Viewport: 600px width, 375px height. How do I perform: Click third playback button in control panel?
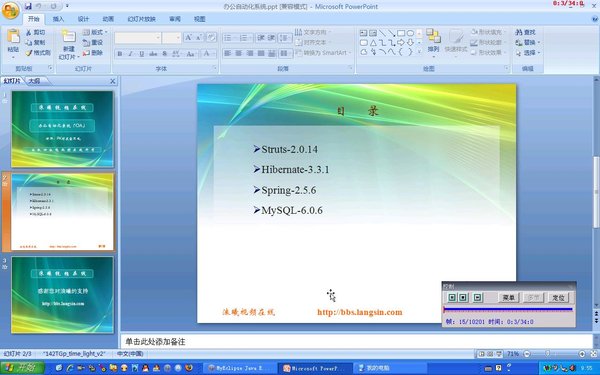[478, 297]
